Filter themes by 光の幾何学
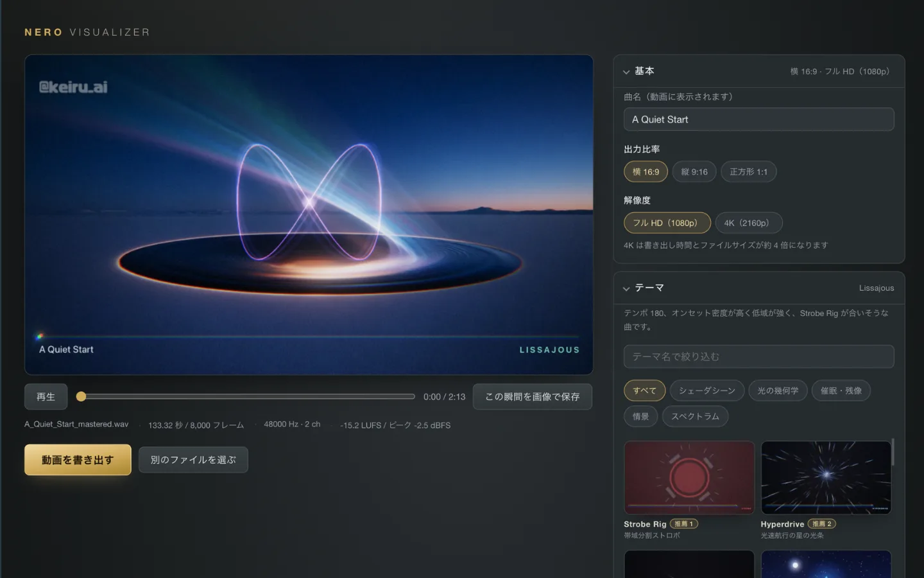The height and width of the screenshot is (578, 924). (778, 390)
